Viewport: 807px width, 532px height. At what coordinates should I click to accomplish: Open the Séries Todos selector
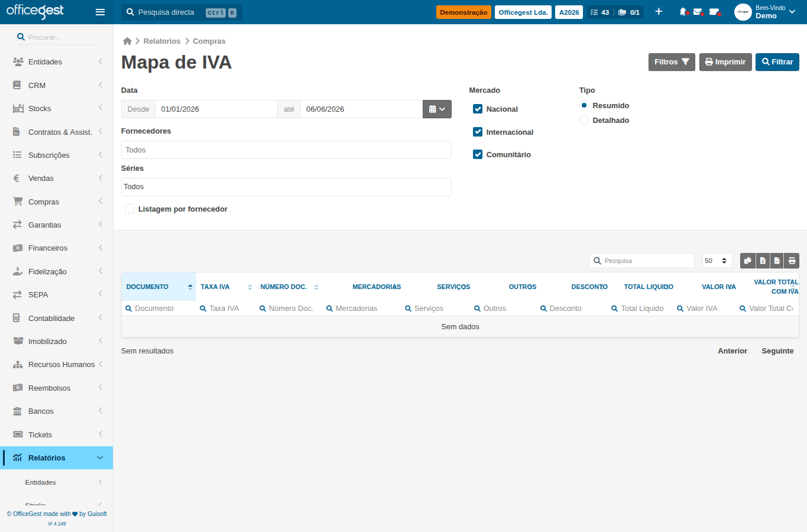tap(286, 187)
